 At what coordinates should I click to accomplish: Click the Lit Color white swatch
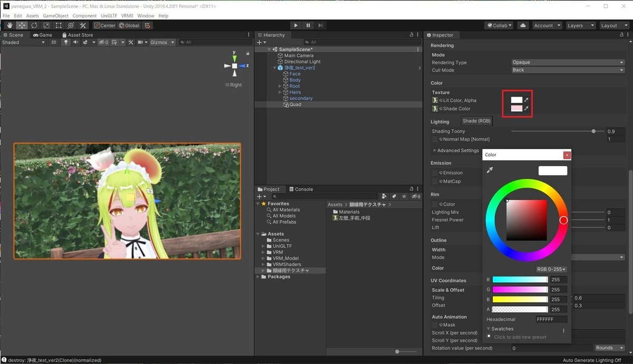pyautogui.click(x=516, y=100)
